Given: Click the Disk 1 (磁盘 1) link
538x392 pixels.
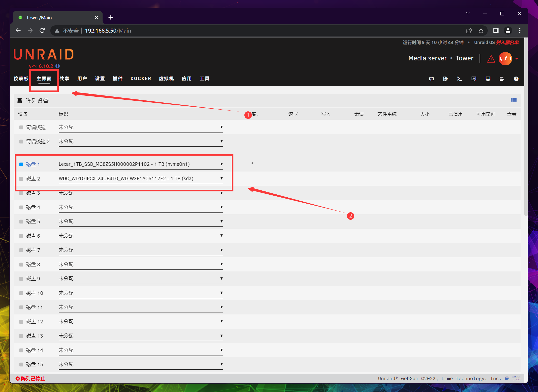Looking at the screenshot, I should [33, 164].
